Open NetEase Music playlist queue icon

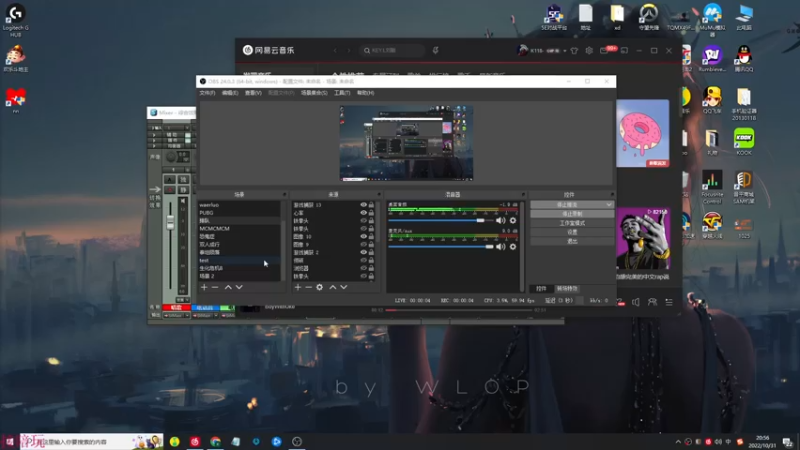click(669, 303)
